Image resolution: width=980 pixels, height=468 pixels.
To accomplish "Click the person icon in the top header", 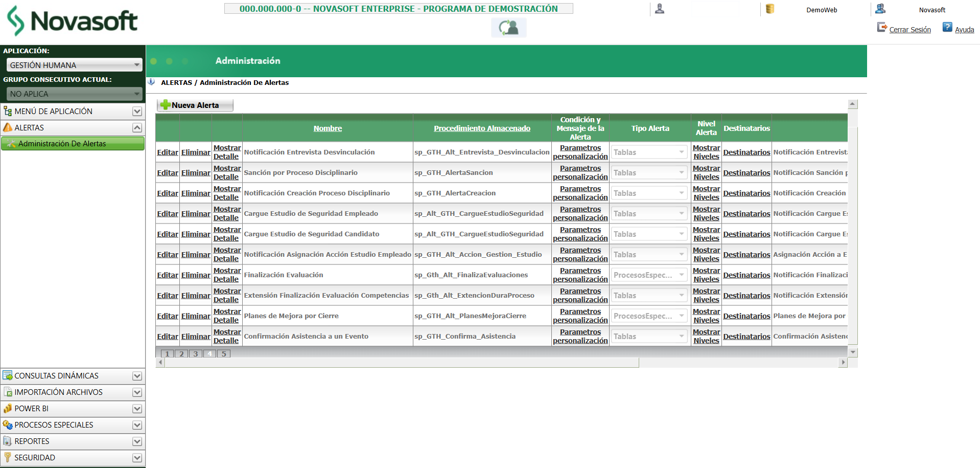I will 660,9.
